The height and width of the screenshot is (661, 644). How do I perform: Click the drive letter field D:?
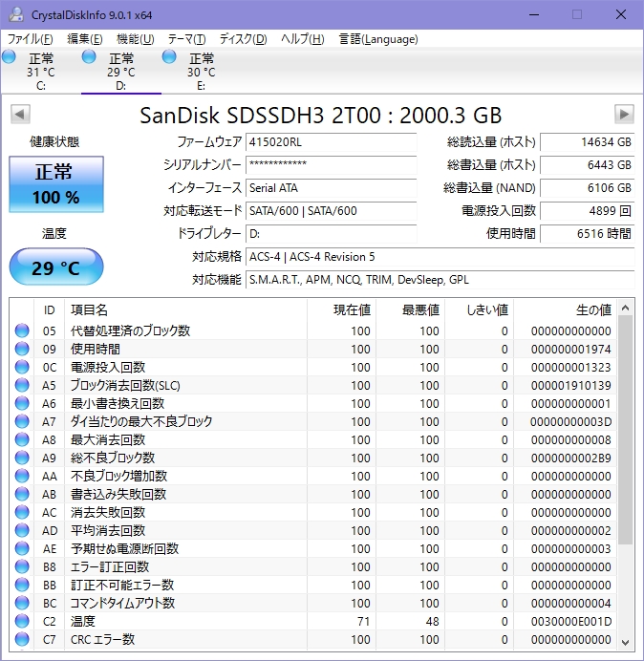tap(331, 233)
